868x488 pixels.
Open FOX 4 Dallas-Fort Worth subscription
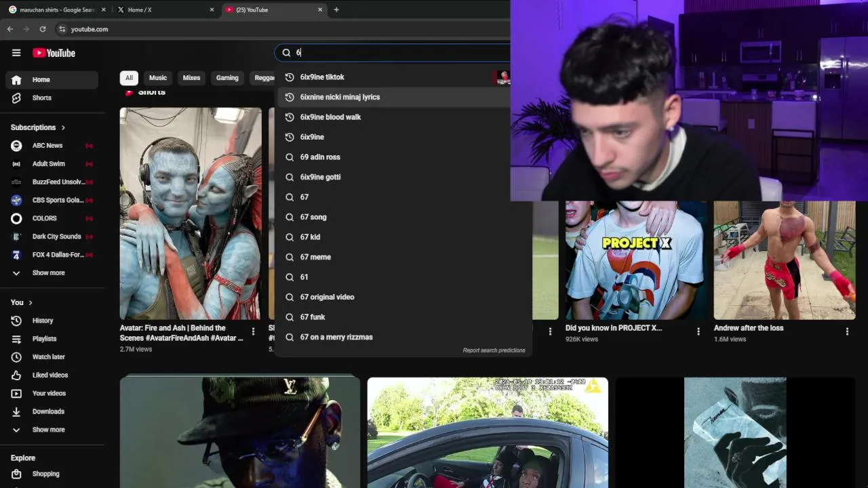[52, 255]
